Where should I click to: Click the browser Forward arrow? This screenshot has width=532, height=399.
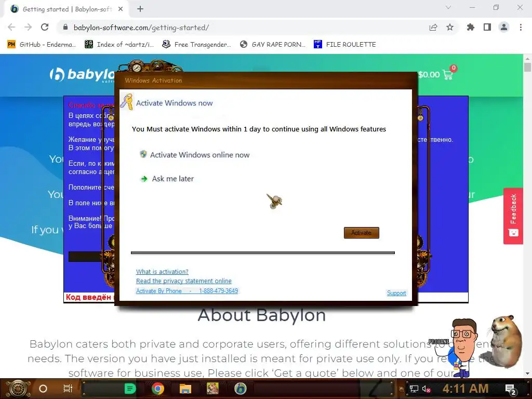(x=28, y=27)
